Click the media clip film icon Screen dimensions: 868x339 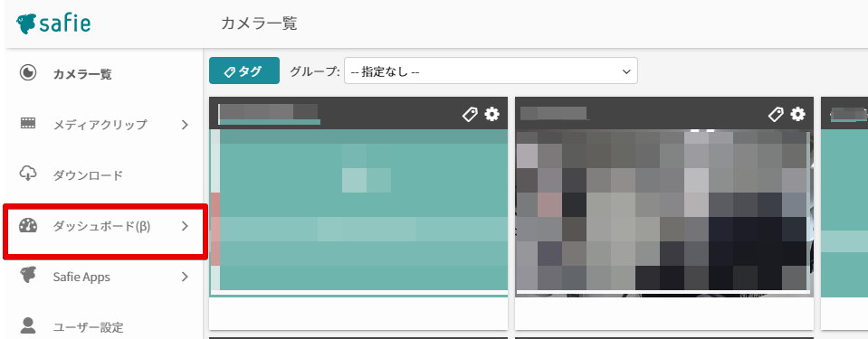28,123
